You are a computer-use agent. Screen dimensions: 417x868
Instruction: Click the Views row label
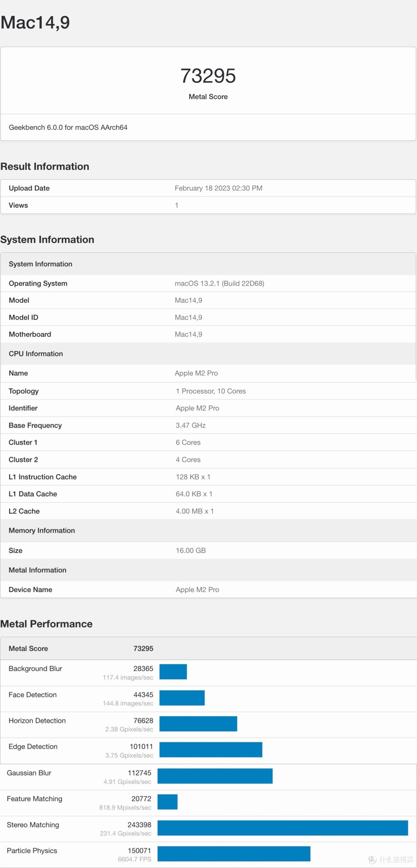click(18, 205)
